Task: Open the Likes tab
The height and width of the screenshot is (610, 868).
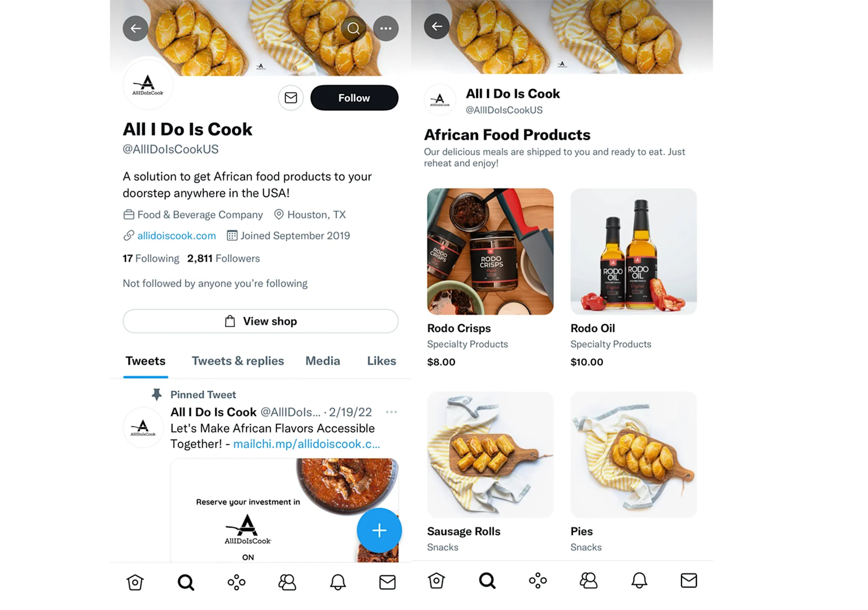Action: pos(381,361)
